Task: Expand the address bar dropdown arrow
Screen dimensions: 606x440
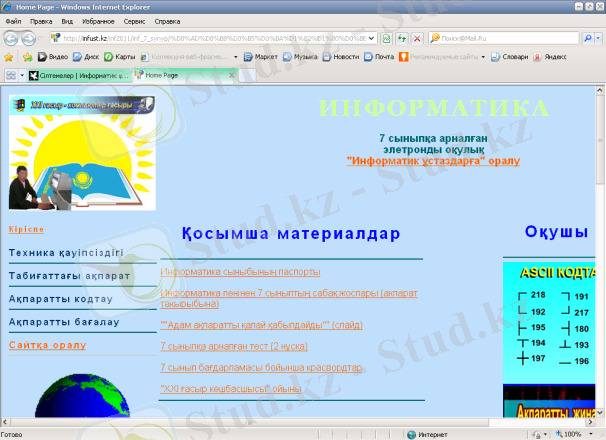Action: 372,38
